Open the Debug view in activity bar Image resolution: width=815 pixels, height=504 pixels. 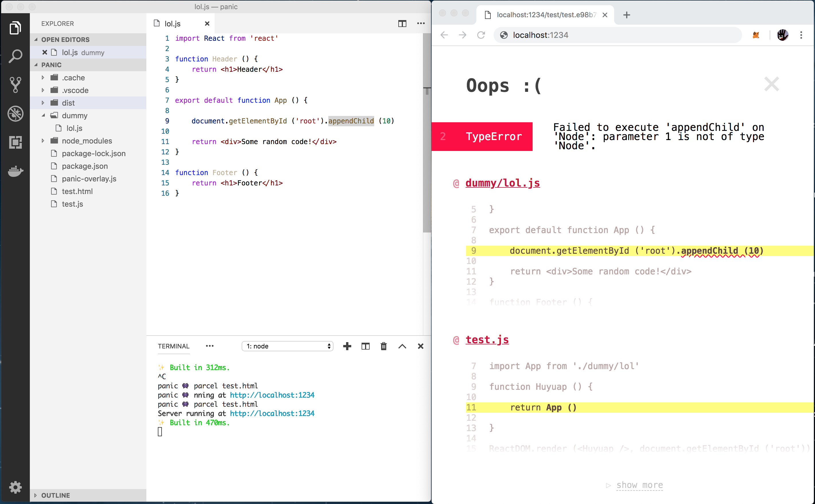click(15, 114)
